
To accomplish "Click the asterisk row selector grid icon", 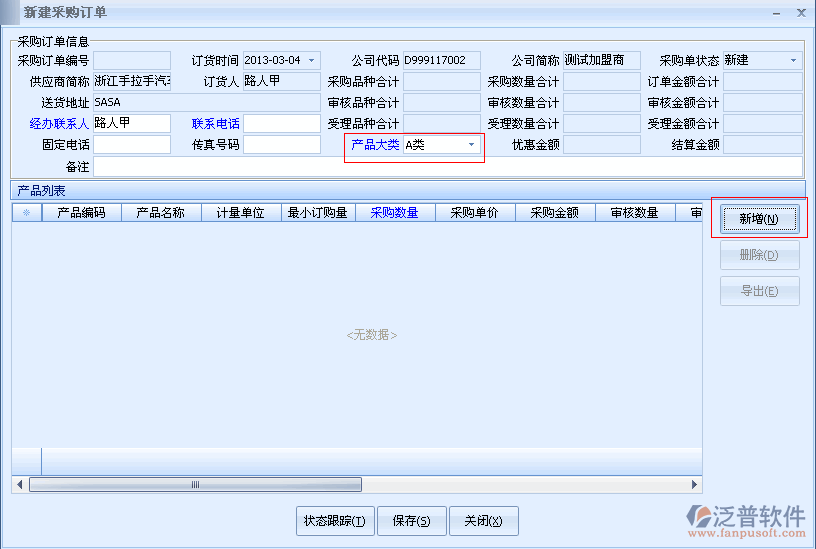I will click(26, 213).
